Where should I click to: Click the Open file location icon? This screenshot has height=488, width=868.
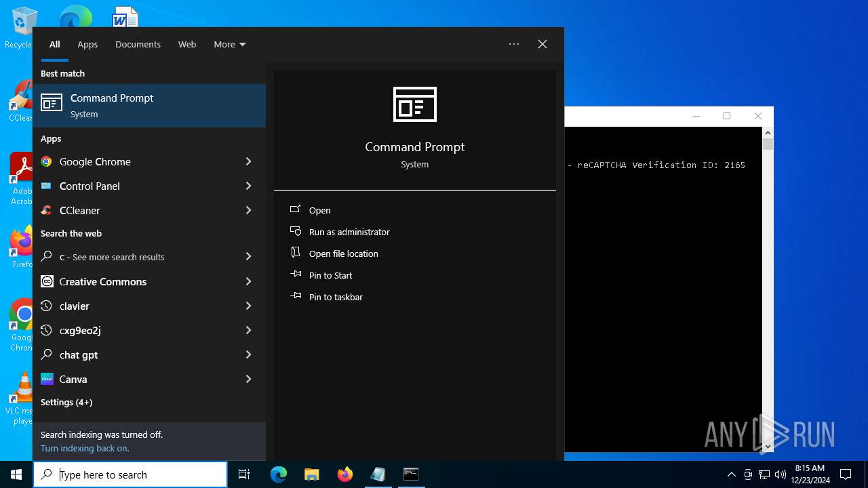(296, 253)
